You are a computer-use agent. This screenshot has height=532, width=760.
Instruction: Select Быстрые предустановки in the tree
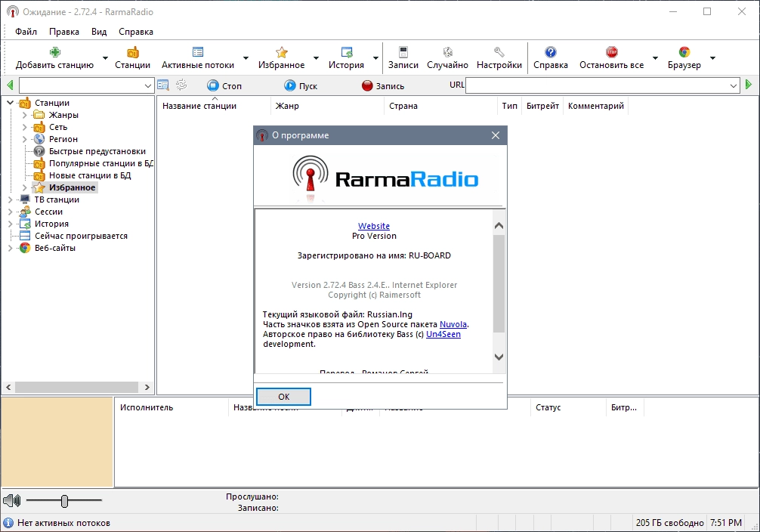click(97, 151)
